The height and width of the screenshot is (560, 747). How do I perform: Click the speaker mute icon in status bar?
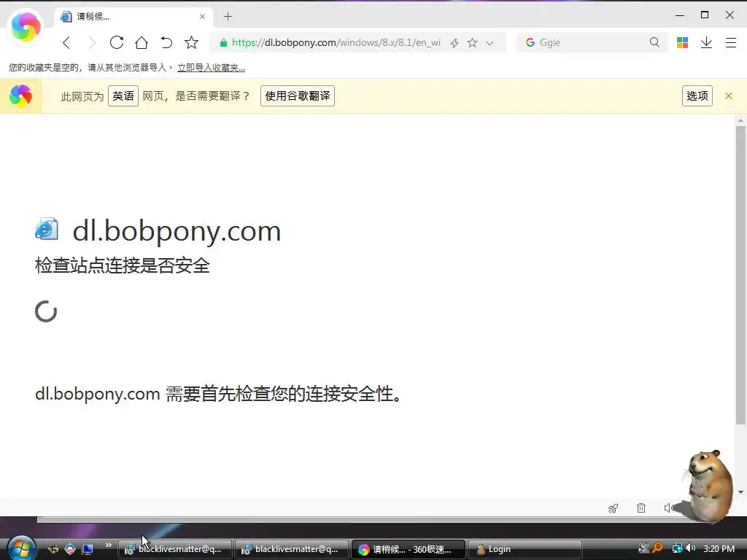pos(668,508)
